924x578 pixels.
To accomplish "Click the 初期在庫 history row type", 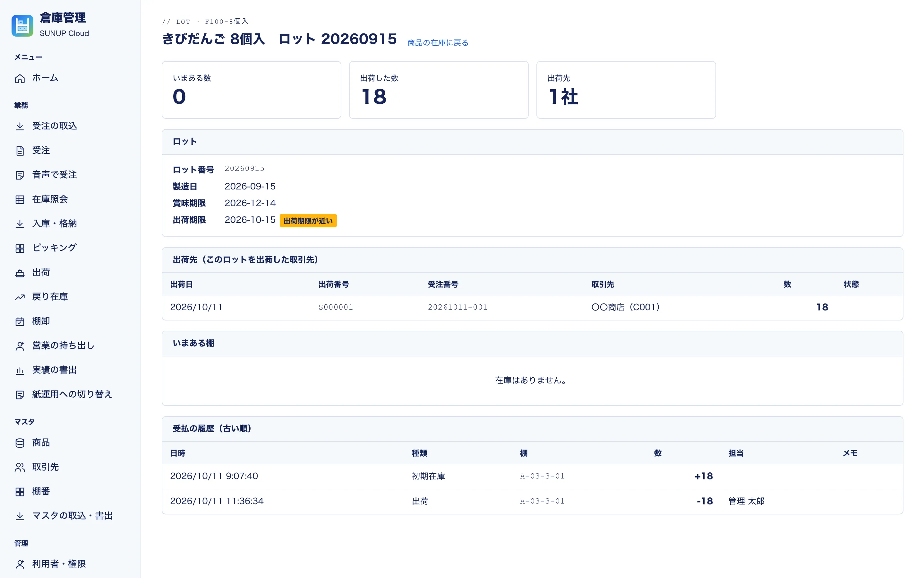I will (428, 476).
